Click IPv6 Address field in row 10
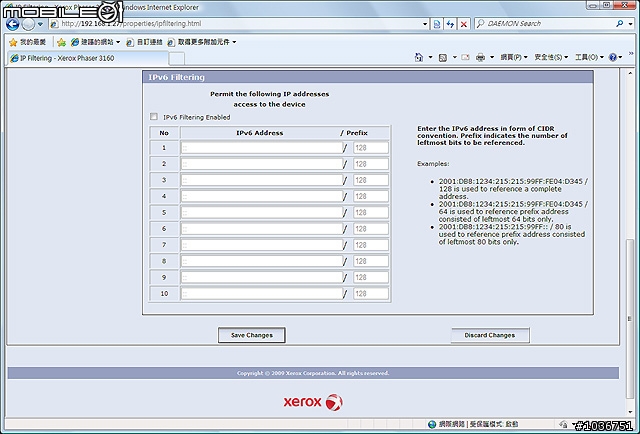 coord(262,294)
